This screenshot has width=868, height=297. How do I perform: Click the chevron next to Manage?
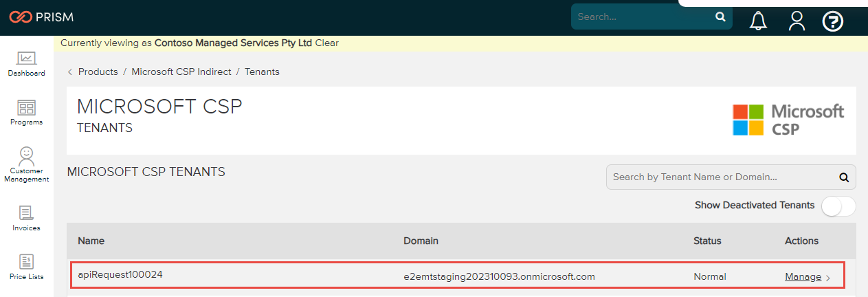[x=828, y=278]
